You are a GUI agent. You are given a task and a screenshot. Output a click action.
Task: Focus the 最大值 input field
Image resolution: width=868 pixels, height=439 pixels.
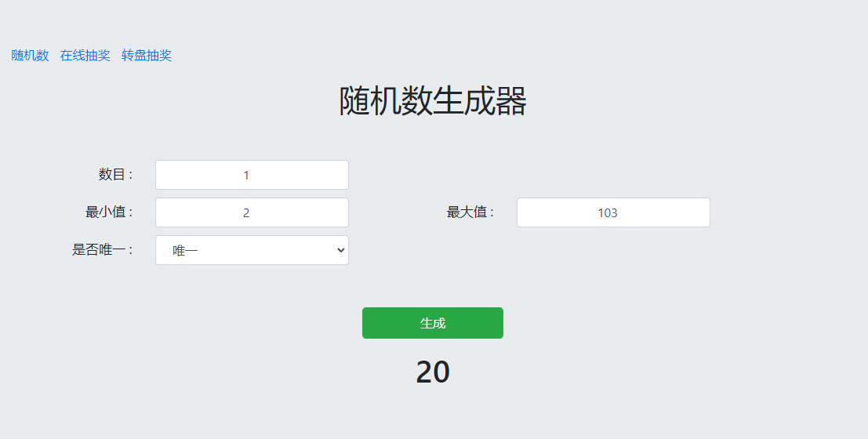tap(613, 212)
